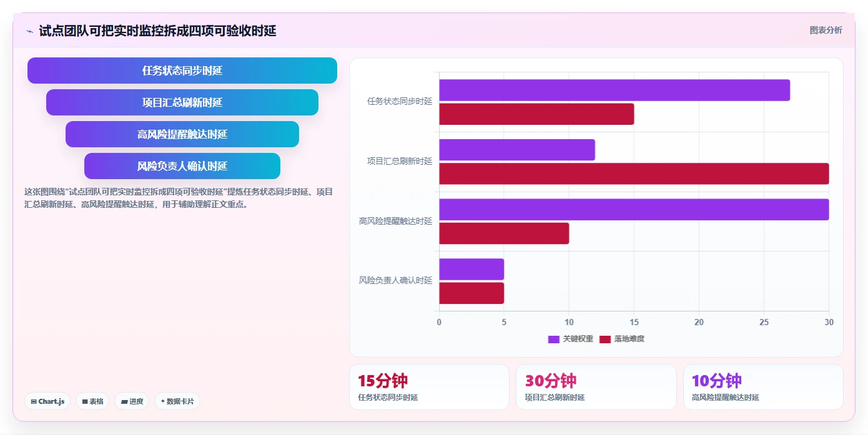Viewport: 868px width, 435px height.
Task: Select the 项目汇总刷新时延 funnel bar
Action: [x=182, y=102]
